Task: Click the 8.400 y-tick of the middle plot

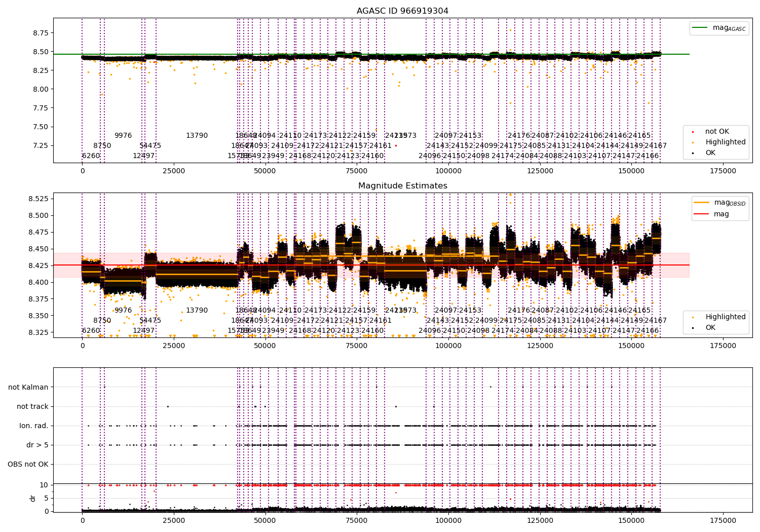Action: (39, 282)
